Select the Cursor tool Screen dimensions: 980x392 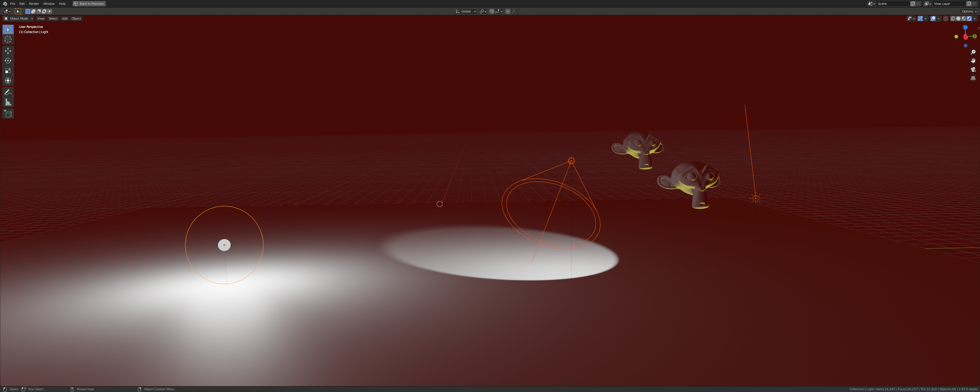pos(8,40)
